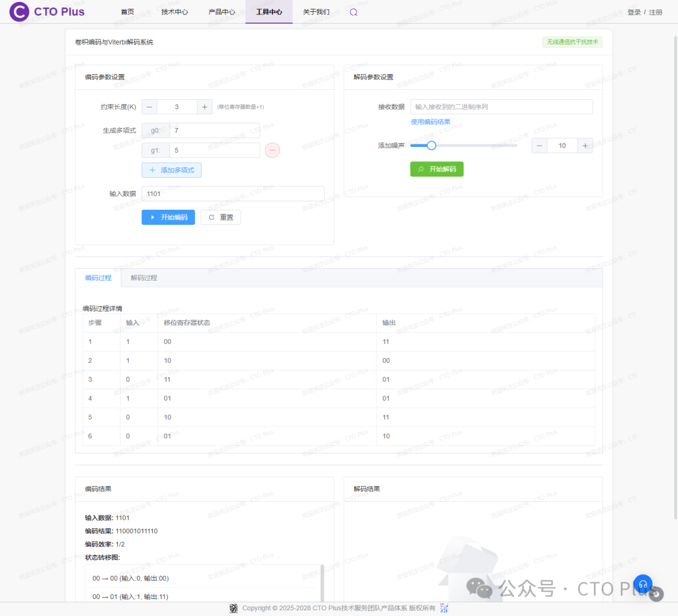Viewport: 678px width, 616px height.
Task: Click the 登录 link
Action: 634,12
